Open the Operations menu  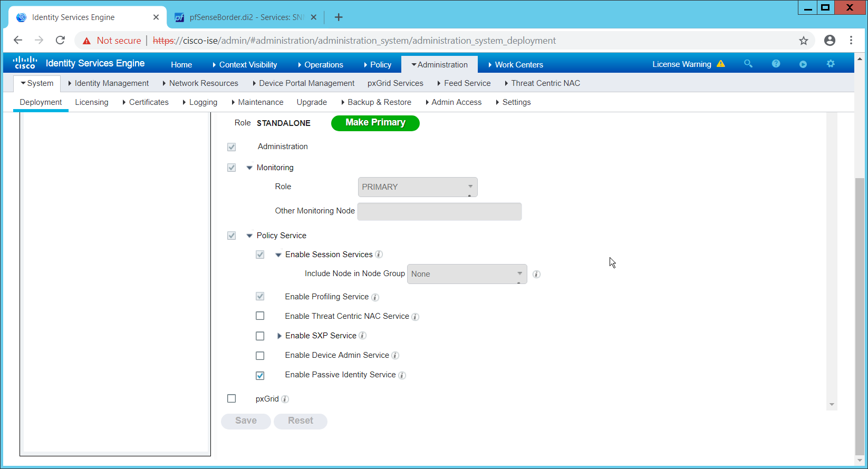320,65
